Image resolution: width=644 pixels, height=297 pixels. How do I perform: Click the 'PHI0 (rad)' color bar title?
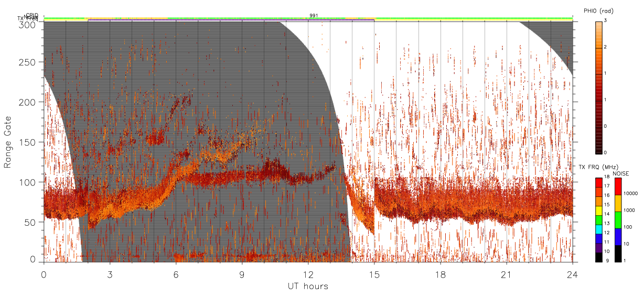click(x=598, y=11)
